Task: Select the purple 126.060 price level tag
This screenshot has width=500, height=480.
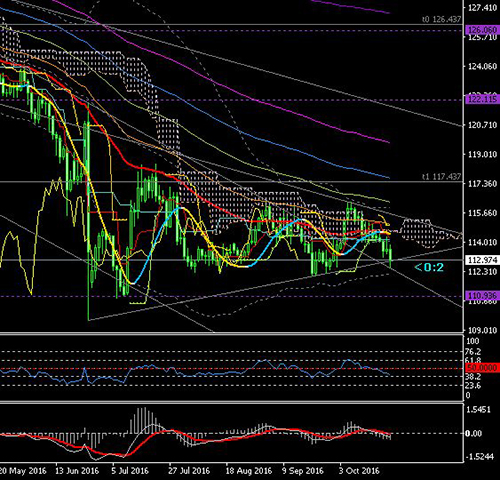Action: pyautogui.click(x=482, y=30)
